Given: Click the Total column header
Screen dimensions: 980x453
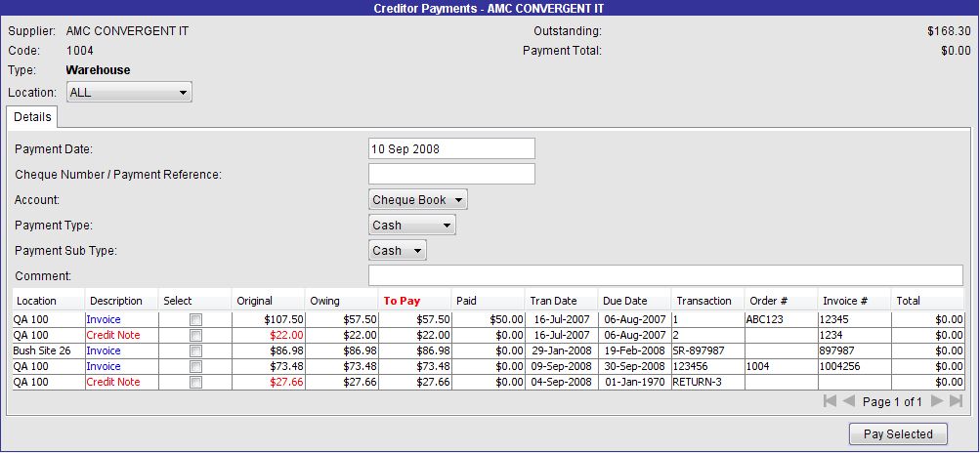Looking at the screenshot, I should tap(927, 301).
